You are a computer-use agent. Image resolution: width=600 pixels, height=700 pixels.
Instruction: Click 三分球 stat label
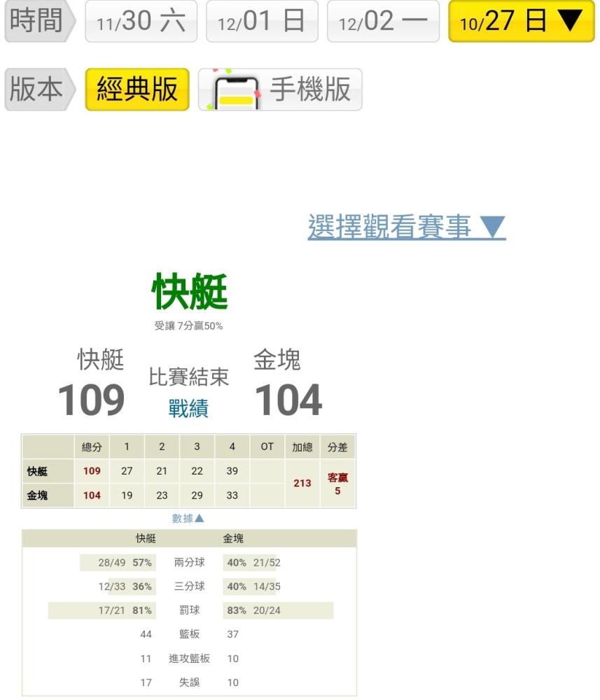[x=189, y=586]
